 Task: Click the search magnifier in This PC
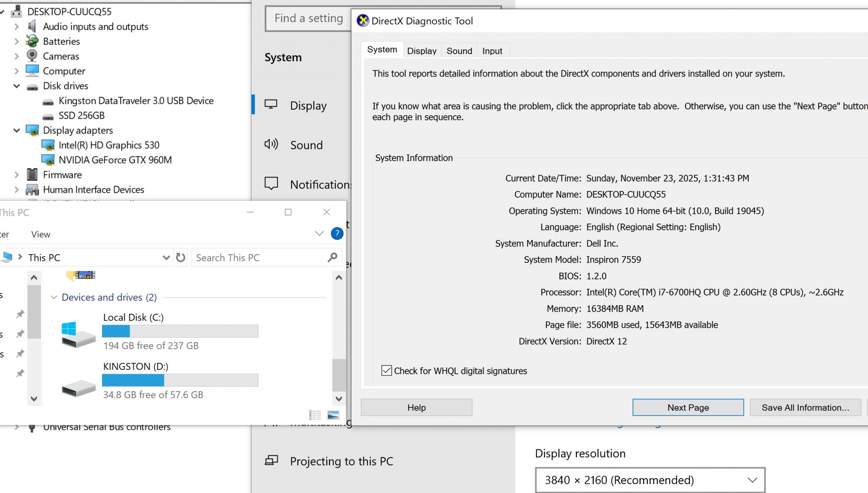(333, 257)
